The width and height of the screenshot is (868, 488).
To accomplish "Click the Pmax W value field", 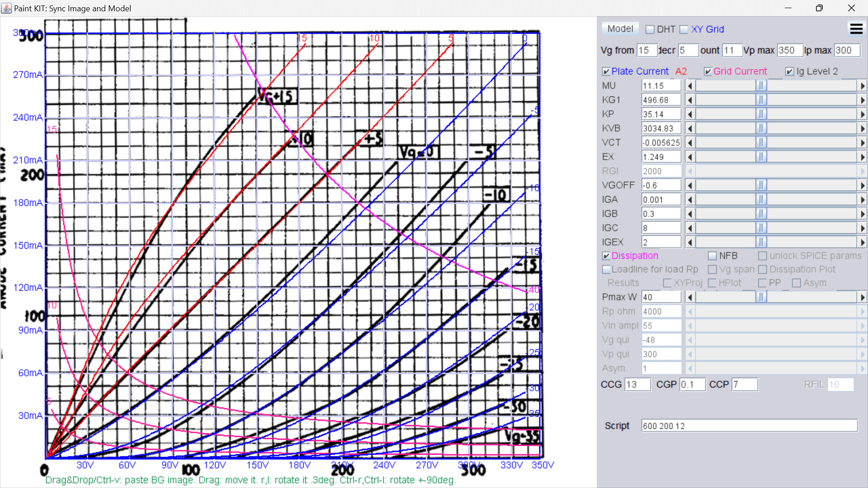I will 661,297.
